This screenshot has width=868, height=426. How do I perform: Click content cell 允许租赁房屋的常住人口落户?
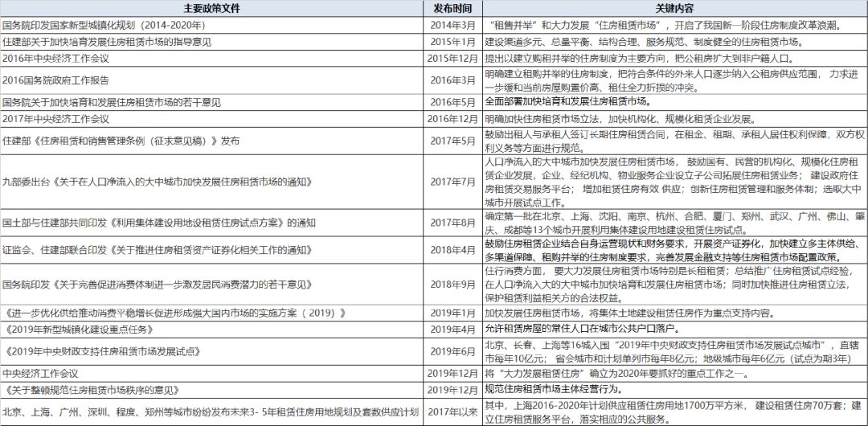click(x=675, y=330)
